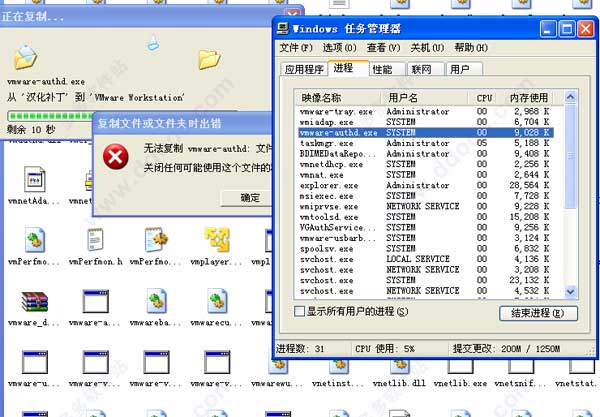Minimize the Windows 任务管理器 window
The image size is (600, 417).
(x=548, y=29)
